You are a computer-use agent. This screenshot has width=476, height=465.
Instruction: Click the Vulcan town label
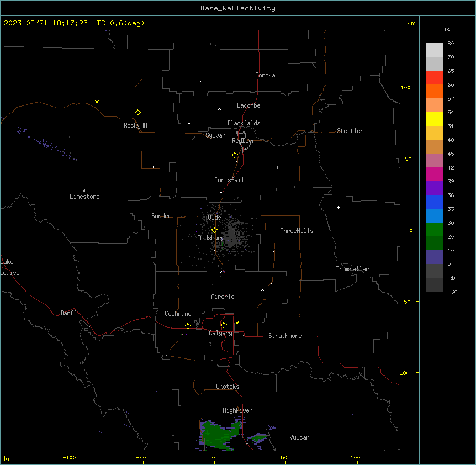point(299,437)
